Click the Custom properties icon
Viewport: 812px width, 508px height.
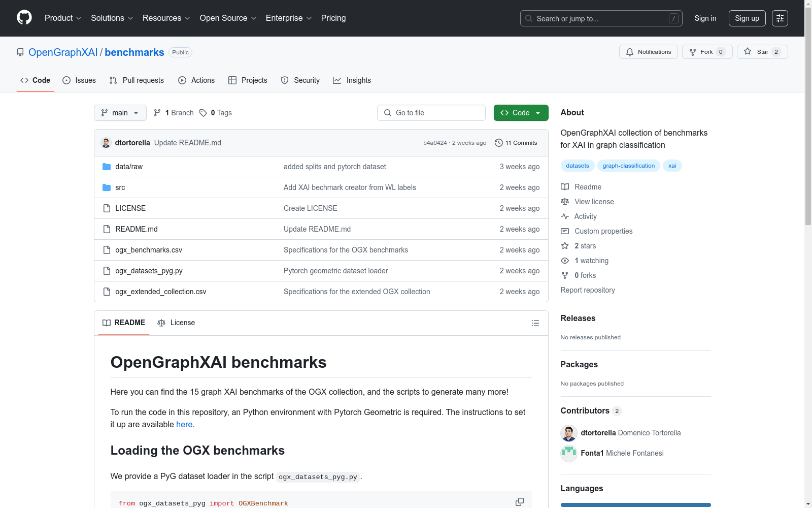click(565, 231)
